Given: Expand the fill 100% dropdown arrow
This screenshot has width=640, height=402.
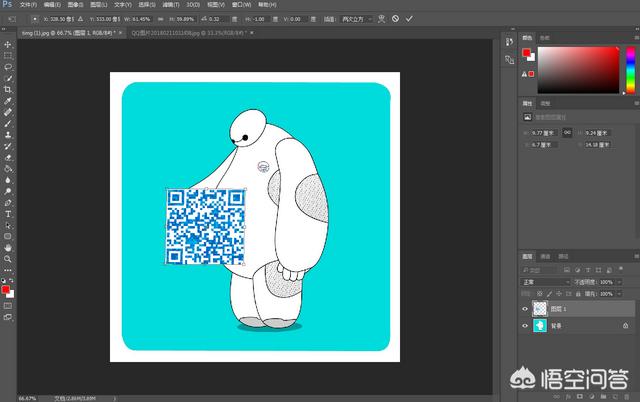Looking at the screenshot, I should [620, 294].
